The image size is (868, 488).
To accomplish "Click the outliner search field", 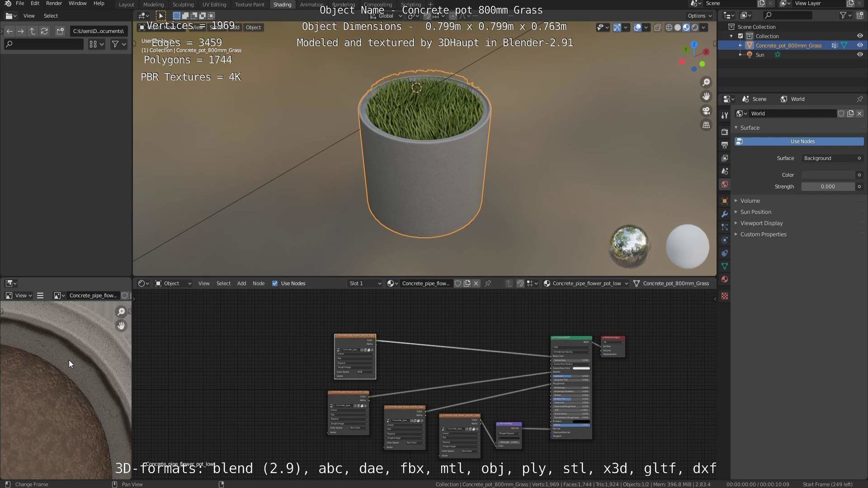I will (787, 15).
